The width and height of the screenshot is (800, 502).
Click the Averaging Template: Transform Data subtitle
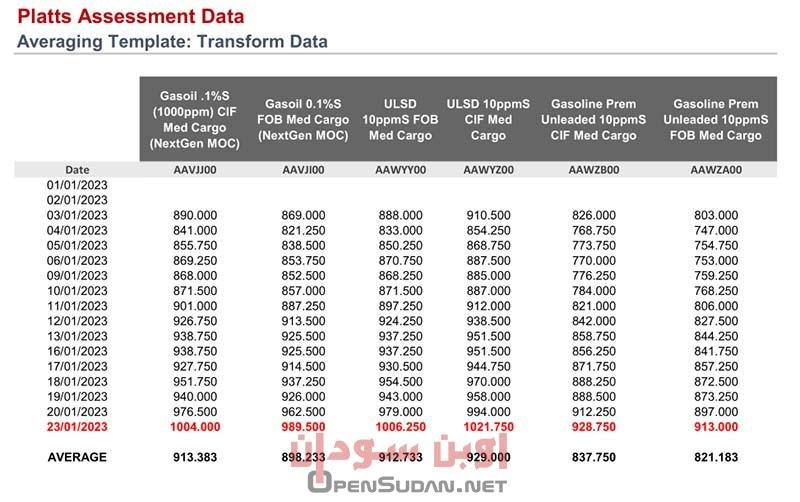coord(172,42)
